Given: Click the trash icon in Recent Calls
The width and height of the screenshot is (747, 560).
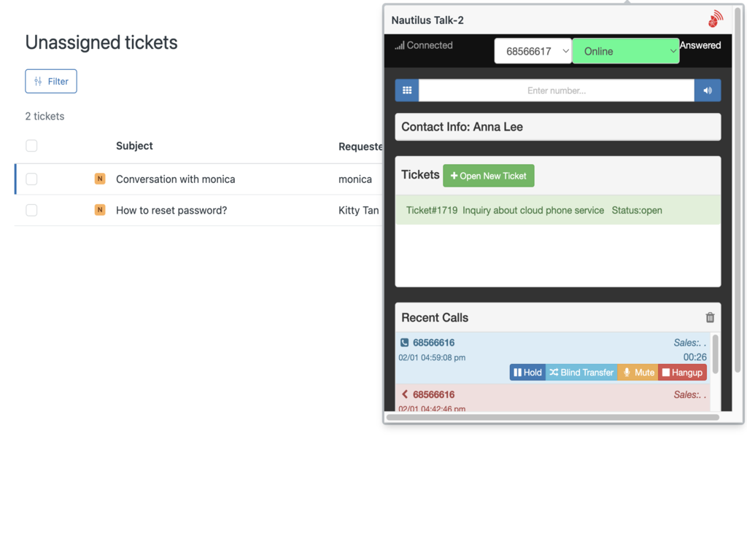Looking at the screenshot, I should click(x=710, y=317).
